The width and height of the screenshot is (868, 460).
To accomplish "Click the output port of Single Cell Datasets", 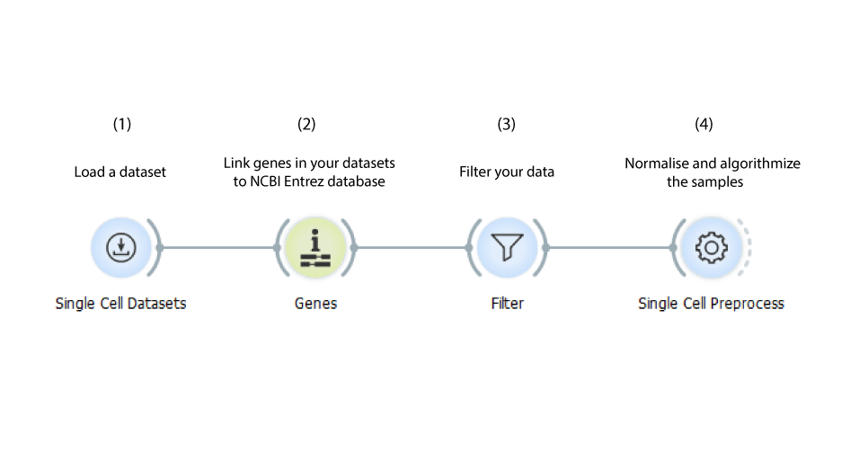I will coord(159,247).
